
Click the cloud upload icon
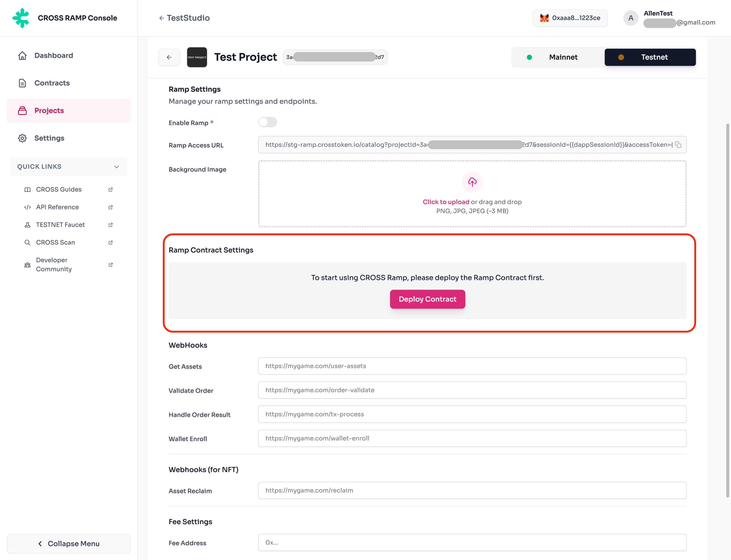tap(472, 182)
